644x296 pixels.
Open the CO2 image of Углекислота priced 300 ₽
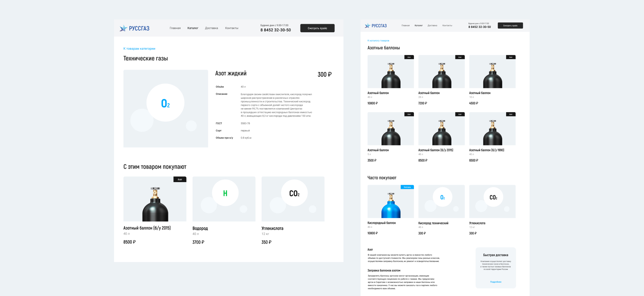492,202
